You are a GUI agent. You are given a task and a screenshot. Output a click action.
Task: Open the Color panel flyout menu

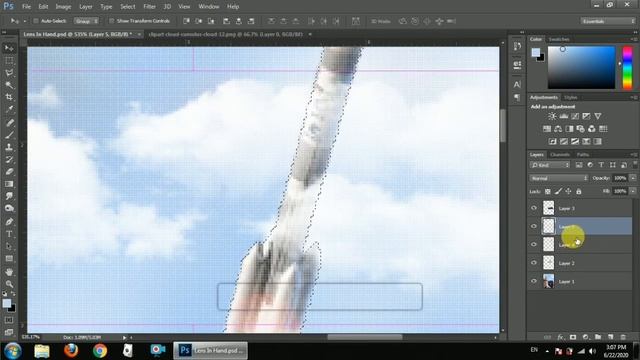point(634,39)
